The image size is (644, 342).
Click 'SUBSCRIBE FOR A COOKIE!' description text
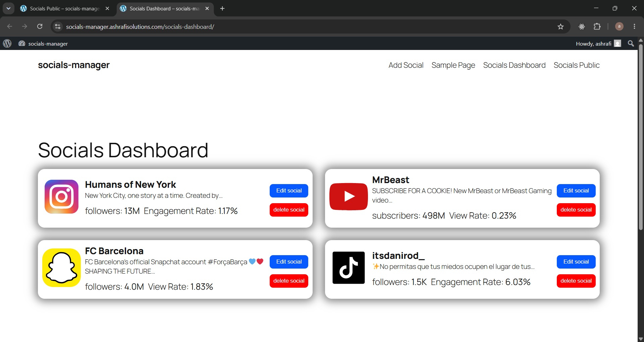462,195
